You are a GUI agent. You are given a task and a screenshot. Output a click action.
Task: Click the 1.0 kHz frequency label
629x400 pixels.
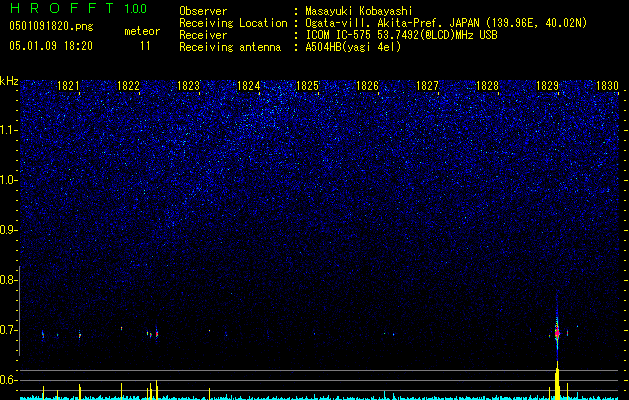[9, 180]
